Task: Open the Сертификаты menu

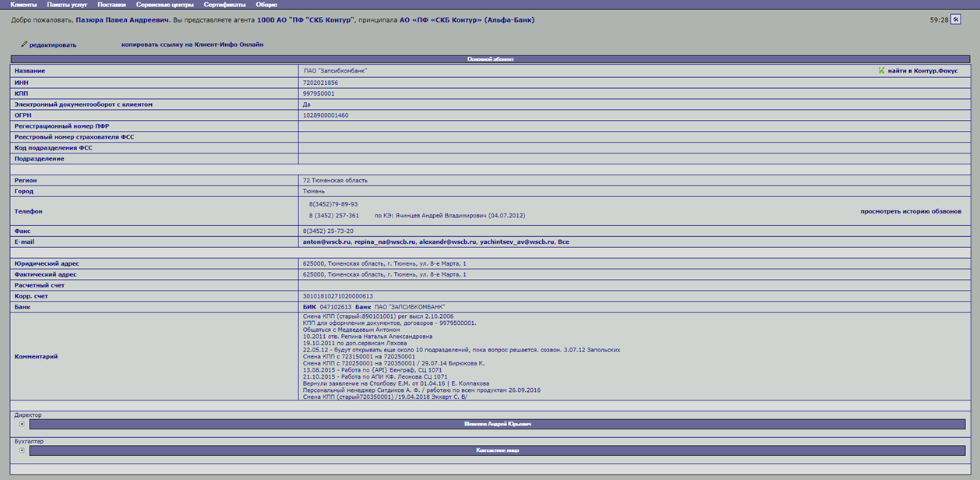Action: (224, 5)
